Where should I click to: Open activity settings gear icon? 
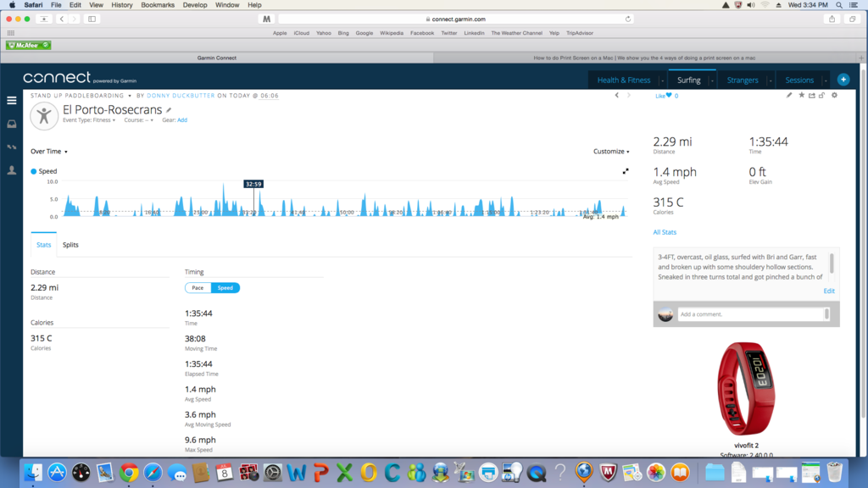pos(834,96)
